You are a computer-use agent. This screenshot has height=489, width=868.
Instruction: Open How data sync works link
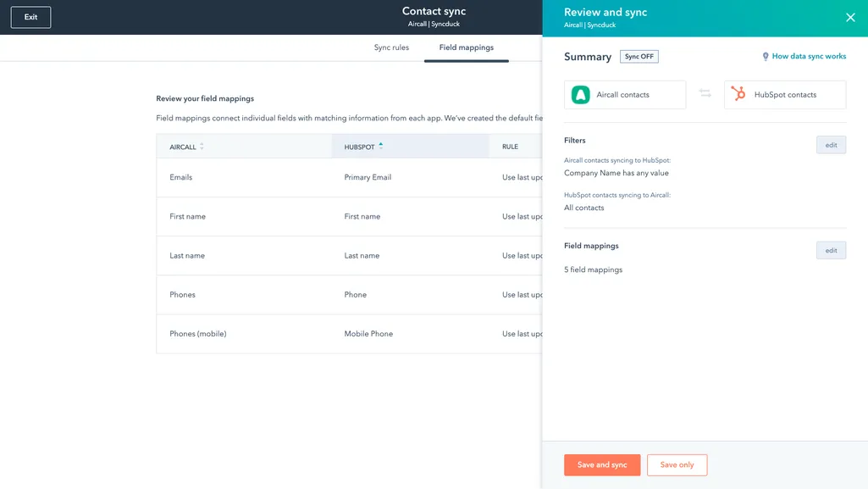coord(809,57)
